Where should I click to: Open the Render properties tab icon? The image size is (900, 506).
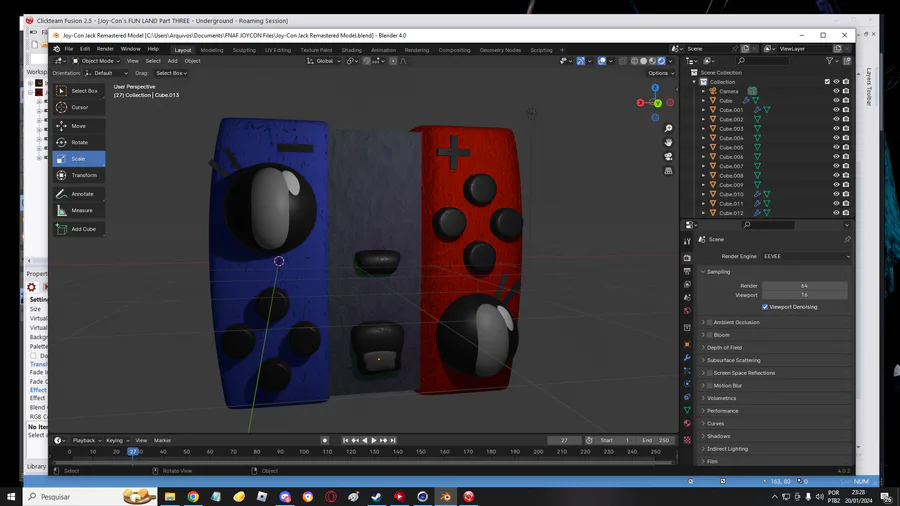tap(687, 258)
